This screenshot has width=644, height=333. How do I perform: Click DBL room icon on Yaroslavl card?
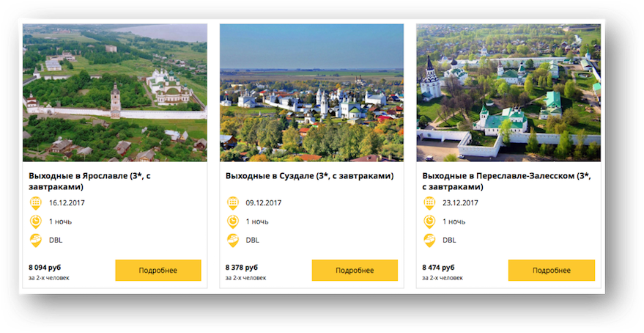[36, 241]
